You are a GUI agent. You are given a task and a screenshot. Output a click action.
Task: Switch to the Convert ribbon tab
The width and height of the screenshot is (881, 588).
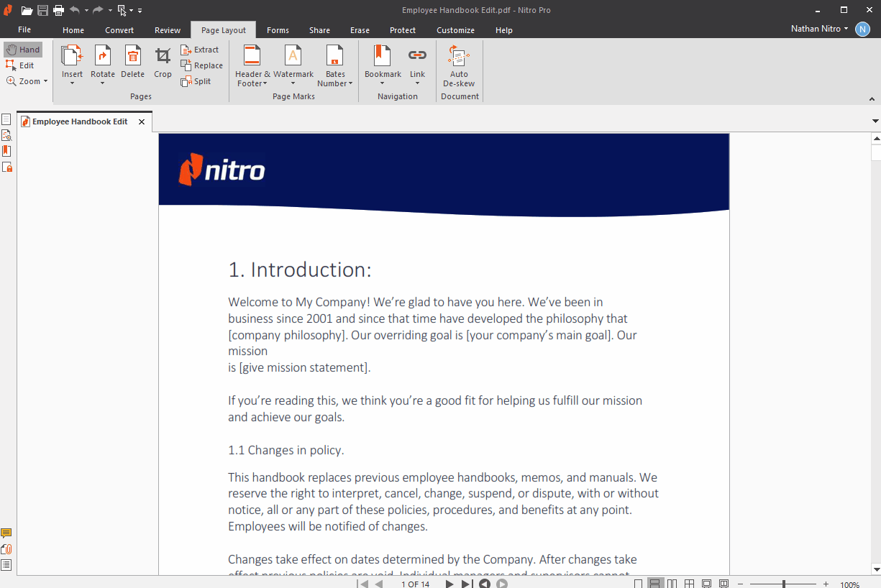point(119,30)
